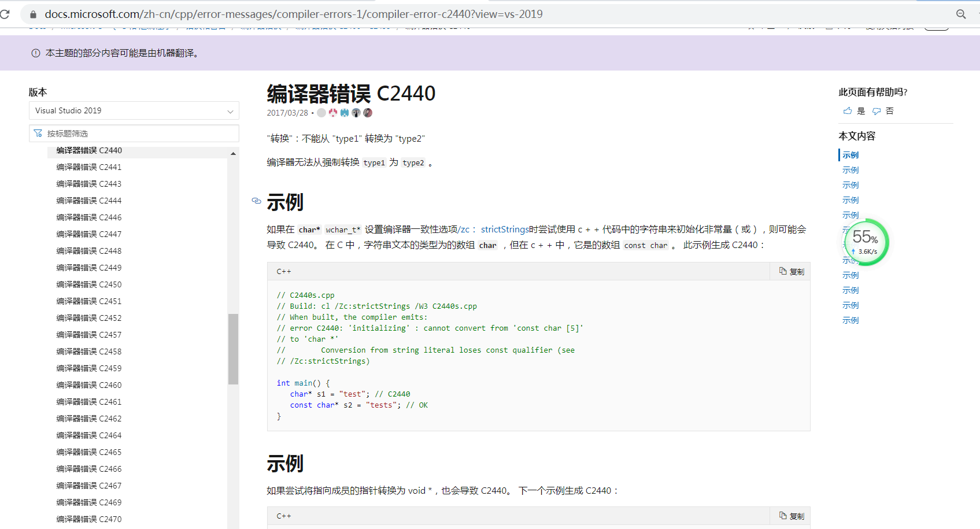Click the filter icon in 按标题筛选 box
This screenshot has height=529, width=980.
37,133
